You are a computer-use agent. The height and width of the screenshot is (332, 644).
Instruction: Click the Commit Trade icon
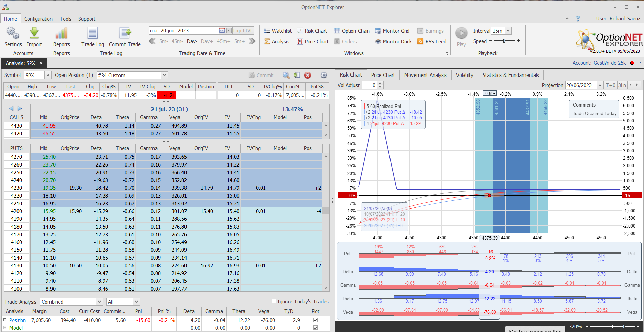point(125,33)
